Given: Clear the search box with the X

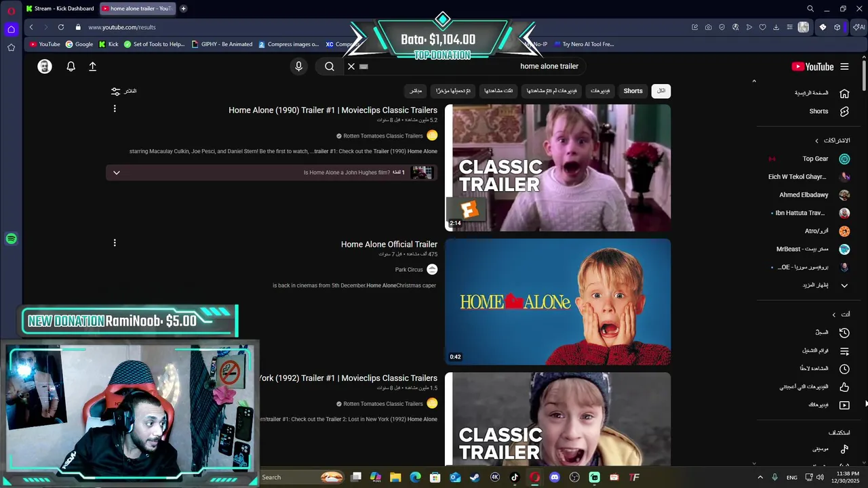Looking at the screenshot, I should pyautogui.click(x=351, y=66).
